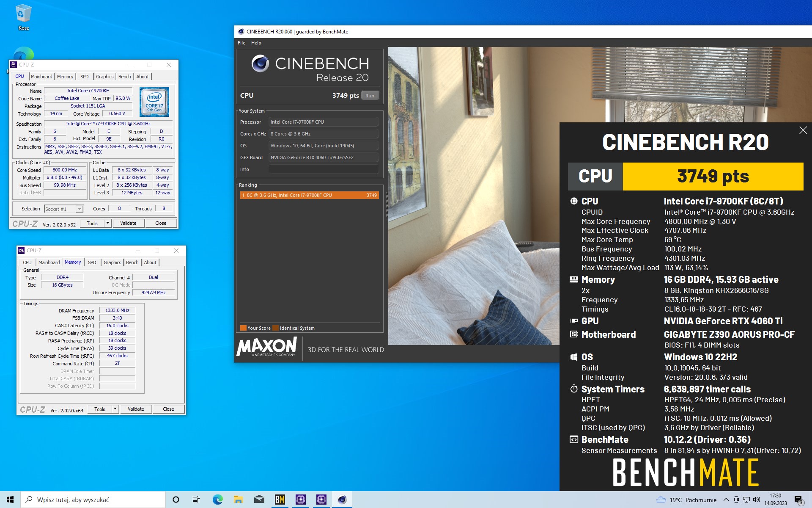
Task: Click the volume speaker tray icon
Action: point(757,500)
